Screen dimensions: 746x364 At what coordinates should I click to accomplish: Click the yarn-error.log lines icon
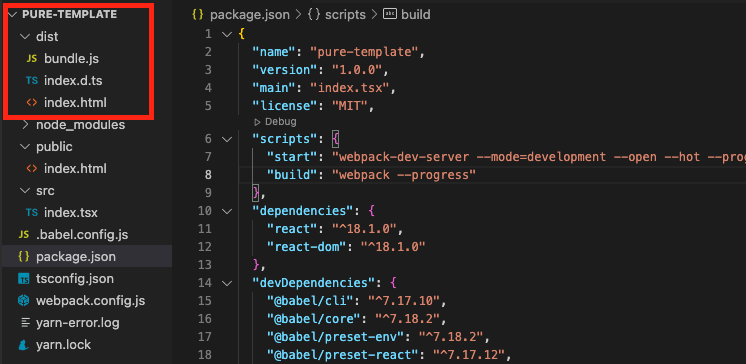click(26, 323)
